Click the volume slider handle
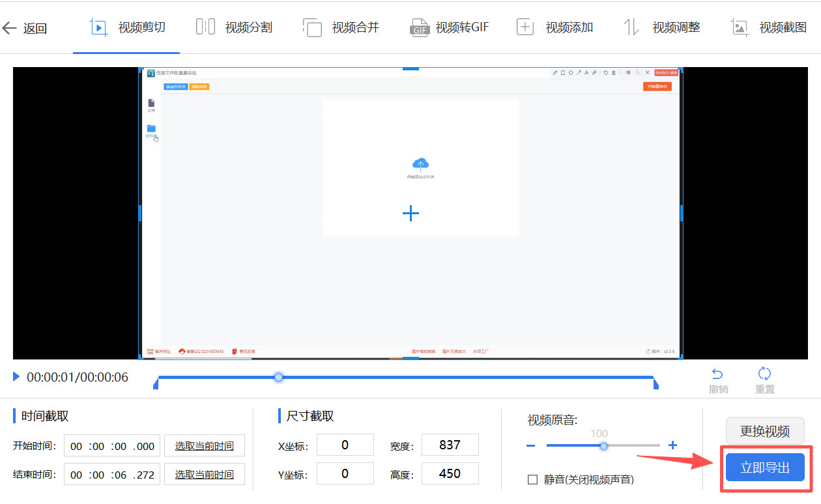Image resolution: width=821 pixels, height=504 pixels. 603,445
